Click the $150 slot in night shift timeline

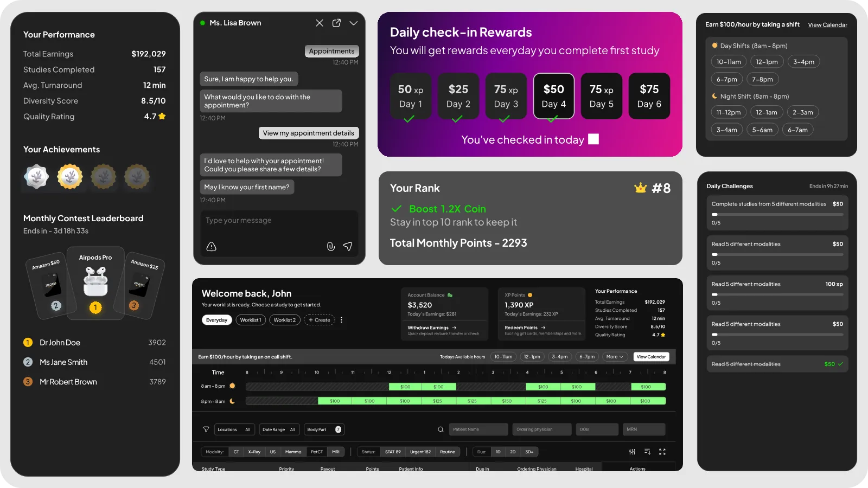point(507,401)
